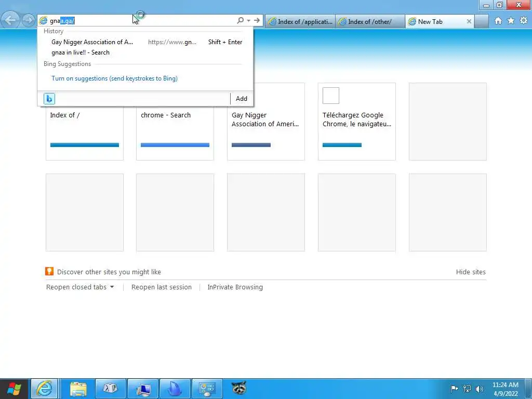Switch to the 'Index of /other/' tab
The width and height of the screenshot is (532, 399).
tap(370, 22)
